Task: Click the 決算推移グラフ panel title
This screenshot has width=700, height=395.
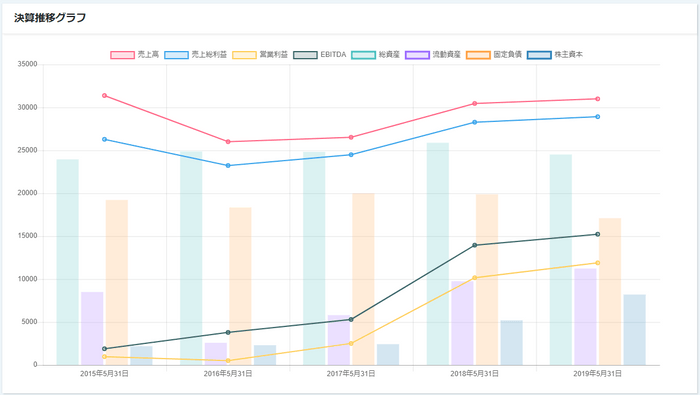Action: 50,18
